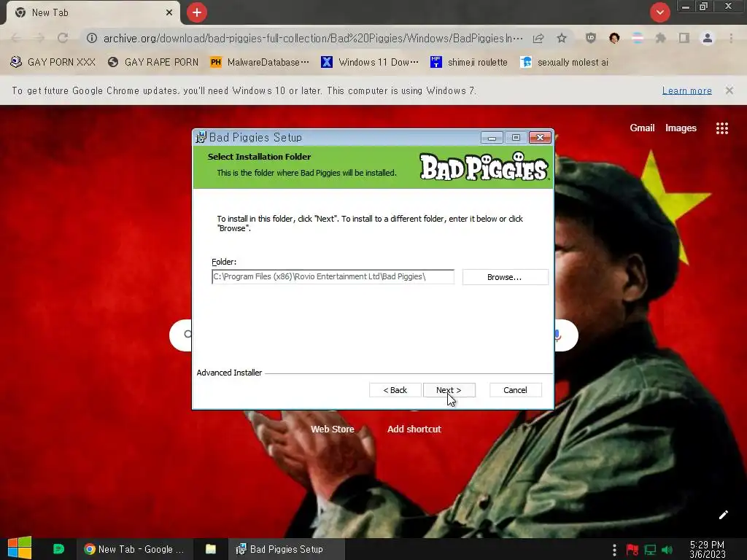Click the Learn more link in update notice
Image resolution: width=747 pixels, height=560 pixels.
click(x=686, y=90)
